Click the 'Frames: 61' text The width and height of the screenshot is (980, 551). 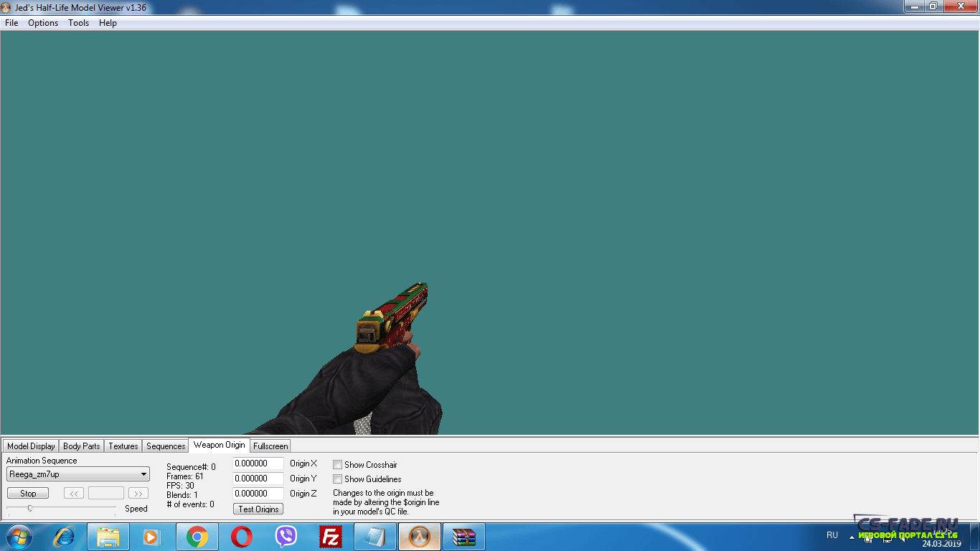point(185,476)
